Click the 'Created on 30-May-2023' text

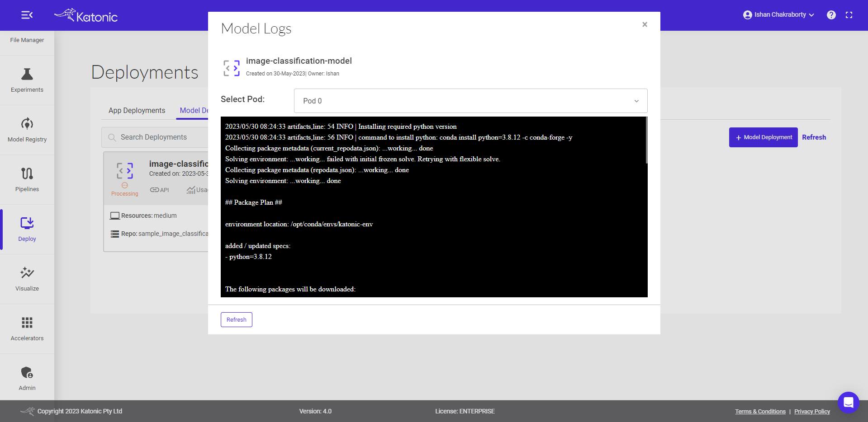coord(275,74)
